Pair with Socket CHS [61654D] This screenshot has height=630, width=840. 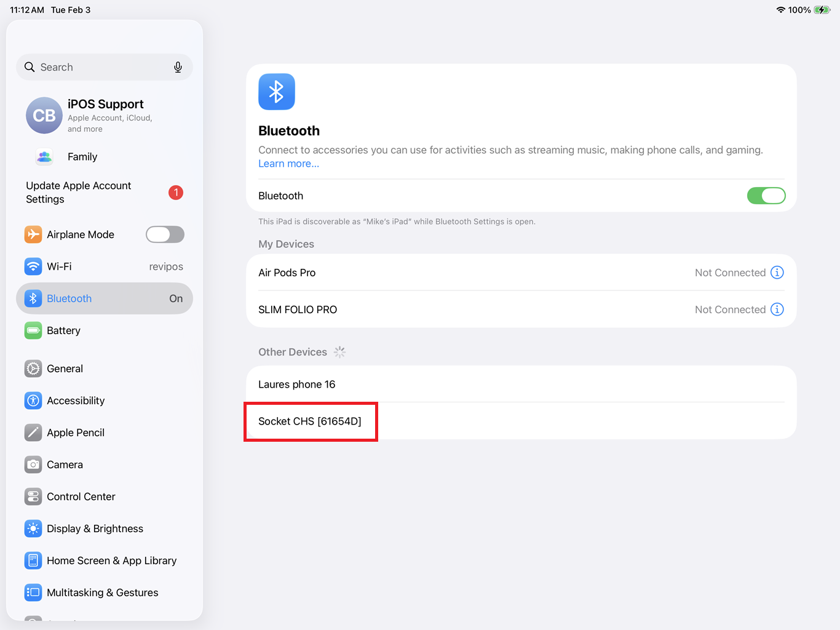(x=521, y=421)
